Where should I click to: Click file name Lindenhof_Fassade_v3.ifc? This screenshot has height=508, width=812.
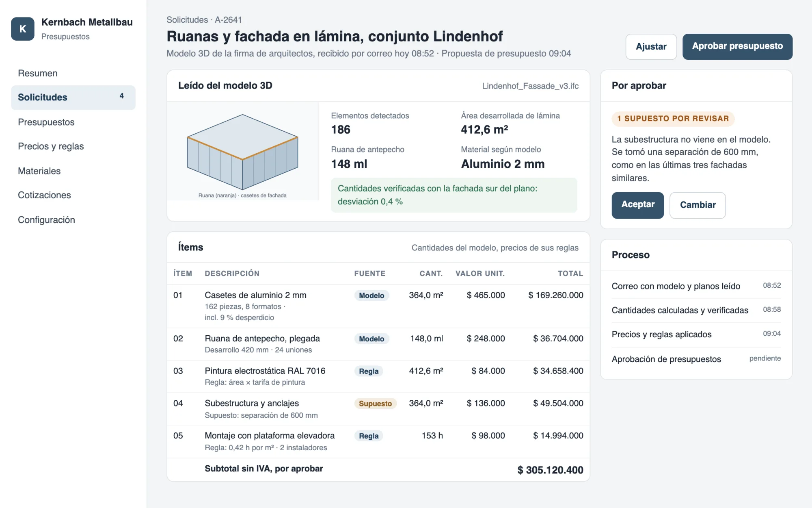pyautogui.click(x=530, y=86)
